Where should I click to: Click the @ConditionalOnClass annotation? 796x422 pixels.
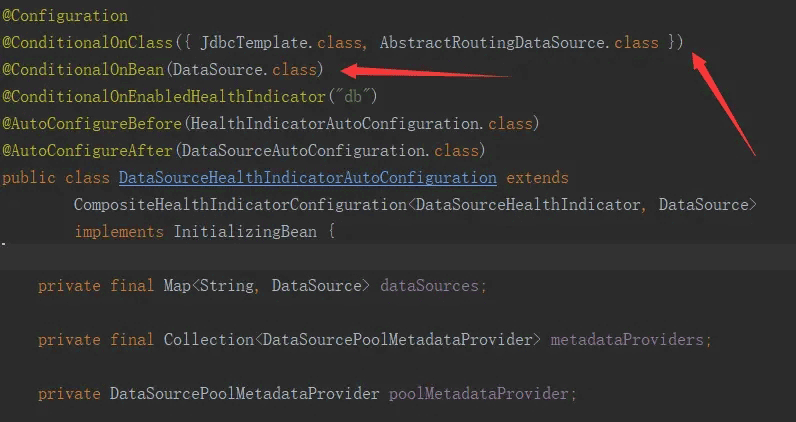(x=87, y=43)
